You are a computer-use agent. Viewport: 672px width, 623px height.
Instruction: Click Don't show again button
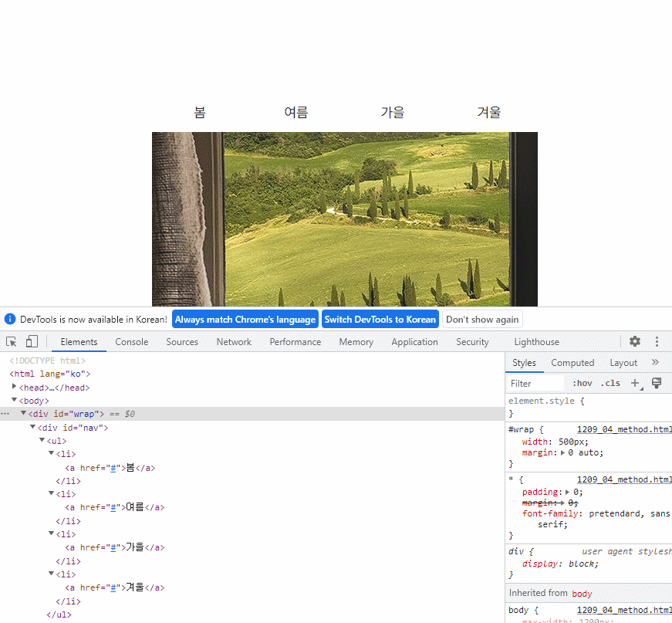pyautogui.click(x=482, y=319)
